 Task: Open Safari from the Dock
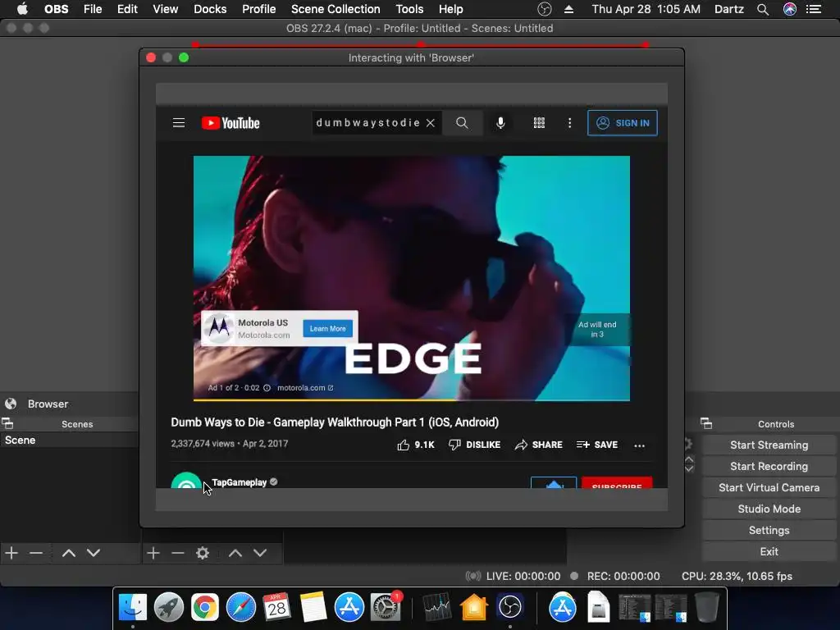click(241, 608)
